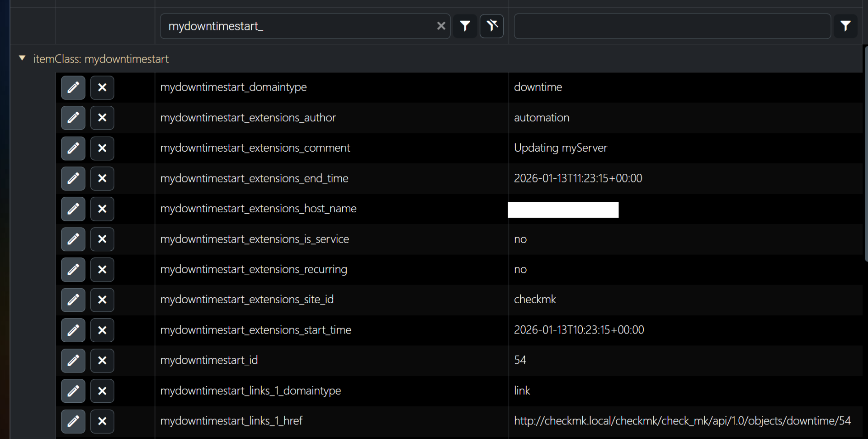Edit the mydowntimestart_id row
Image resolution: width=868 pixels, height=439 pixels.
(x=73, y=360)
